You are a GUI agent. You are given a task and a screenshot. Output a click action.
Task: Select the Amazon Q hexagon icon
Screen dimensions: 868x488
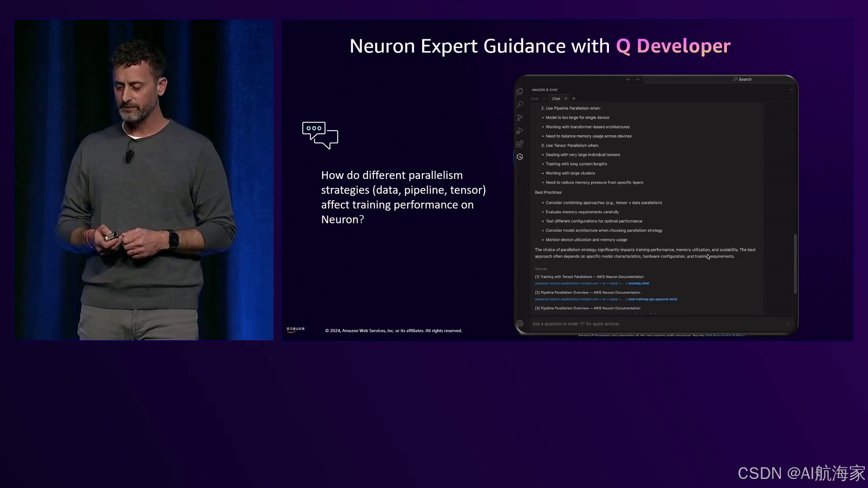[520, 157]
